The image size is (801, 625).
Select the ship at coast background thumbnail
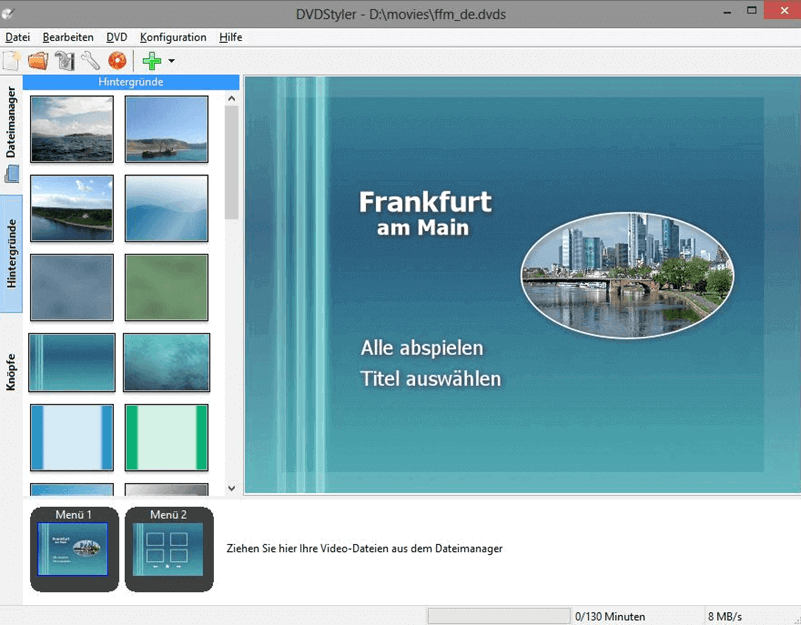click(167, 129)
